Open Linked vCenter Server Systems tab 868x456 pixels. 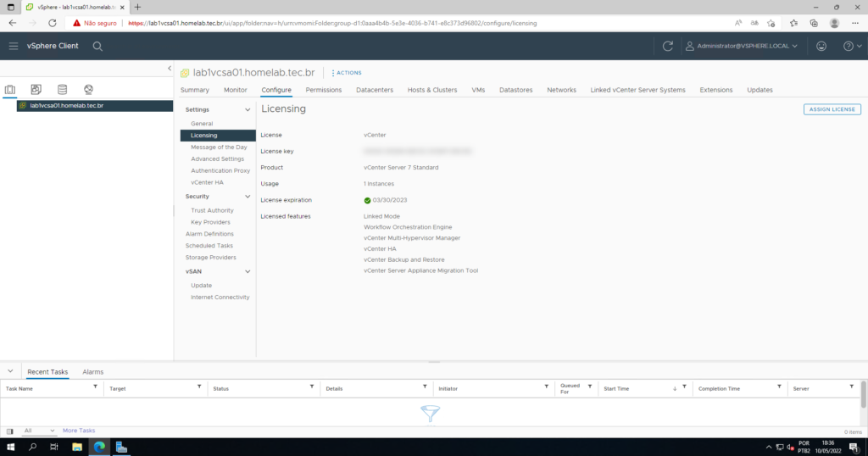(637, 90)
